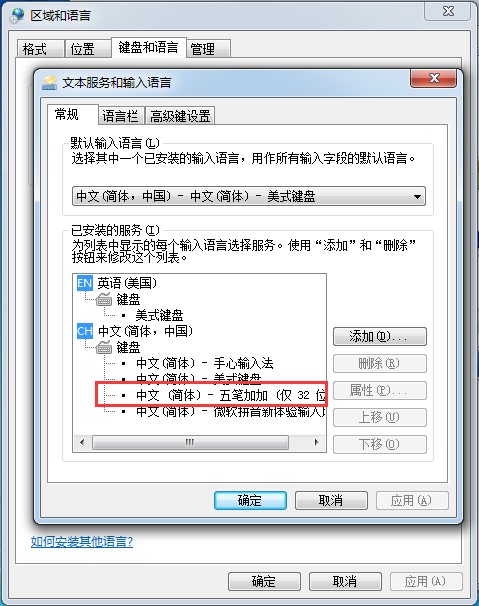Click horizontal scrollbar left arrow
This screenshot has height=606, width=479.
click(x=82, y=442)
